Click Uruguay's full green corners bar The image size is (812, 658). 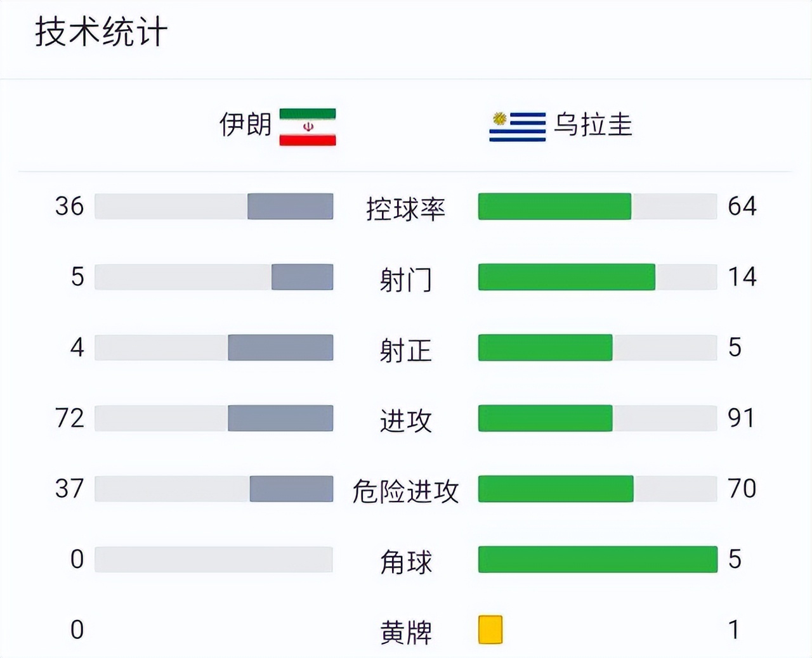598,559
